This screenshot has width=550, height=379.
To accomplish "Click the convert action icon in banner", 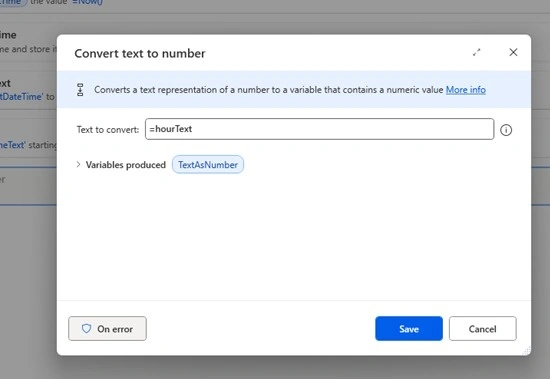I will click(x=80, y=90).
